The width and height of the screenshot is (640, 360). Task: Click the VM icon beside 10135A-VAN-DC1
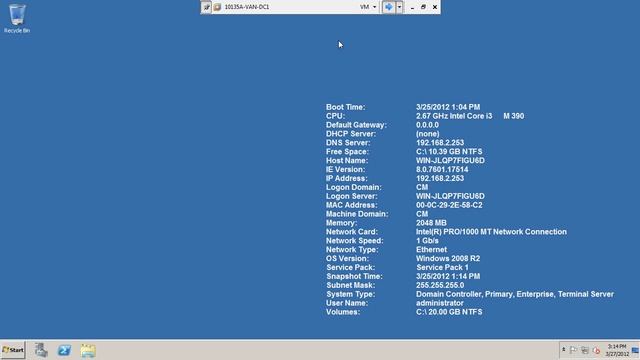218,7
